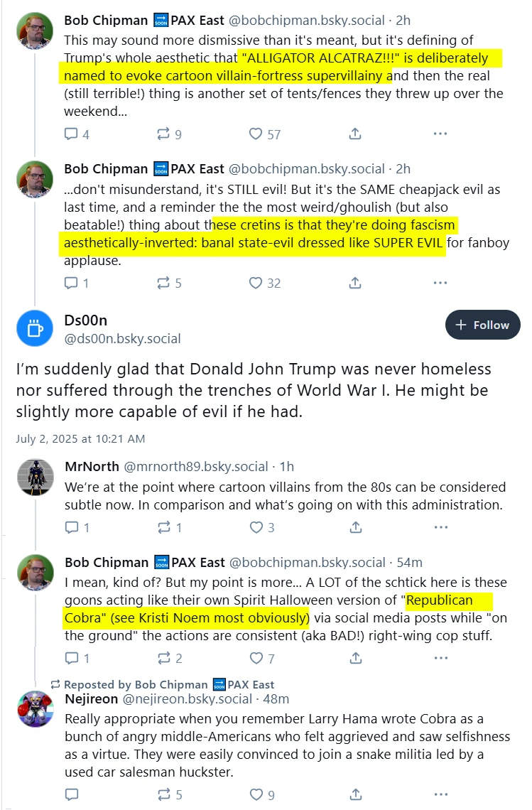Open Ds00n's coffee cup avatar

(35, 328)
